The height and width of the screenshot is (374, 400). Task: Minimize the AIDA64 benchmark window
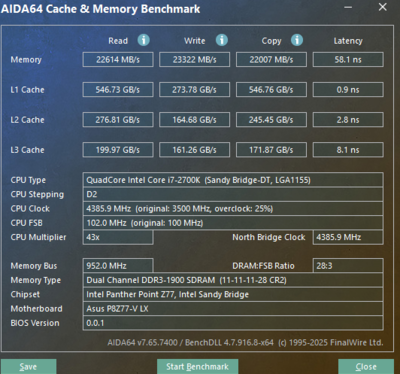pos(348,7)
